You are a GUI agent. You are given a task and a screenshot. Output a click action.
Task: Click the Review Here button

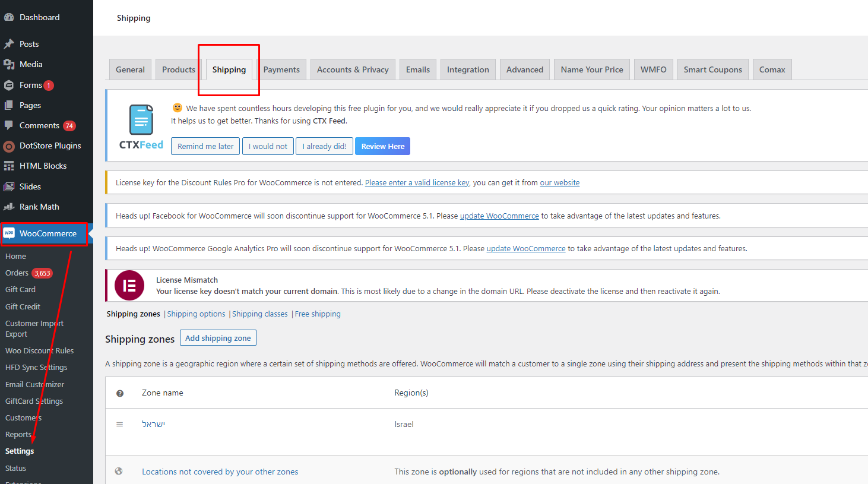click(x=382, y=146)
